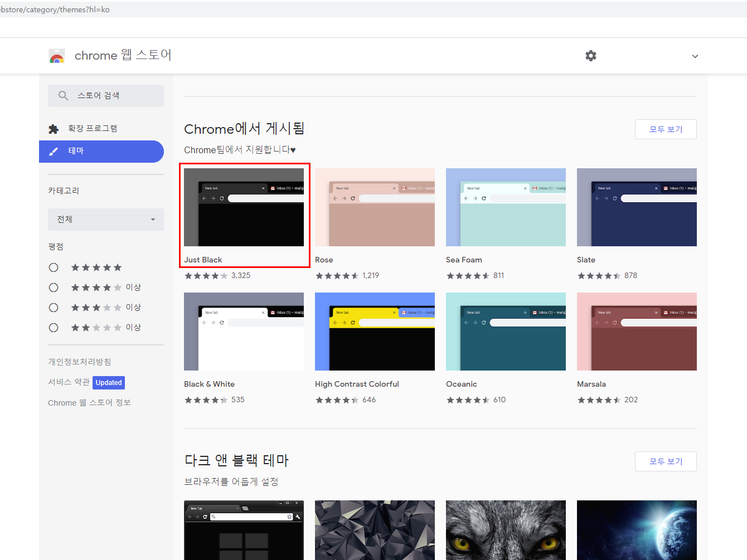Screen dimensions: 747x560
Task: Click the 다크 앤 블랙 테마 heading
Action: point(236,460)
